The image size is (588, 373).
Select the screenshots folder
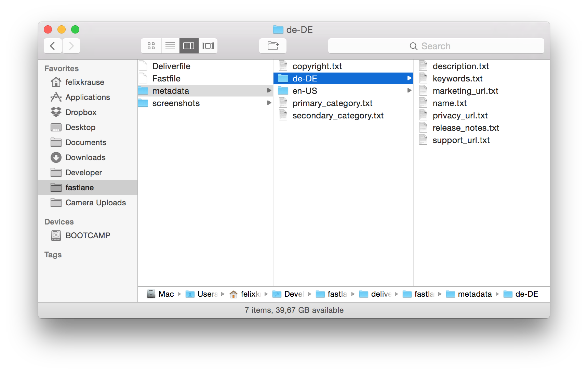tap(205, 103)
